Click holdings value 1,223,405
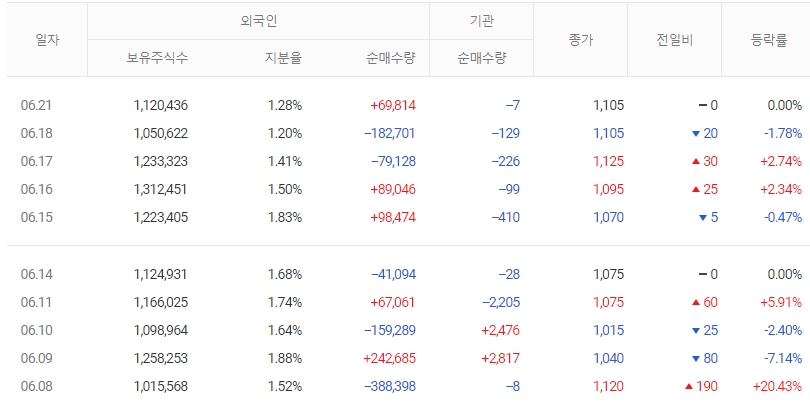 click(x=161, y=218)
